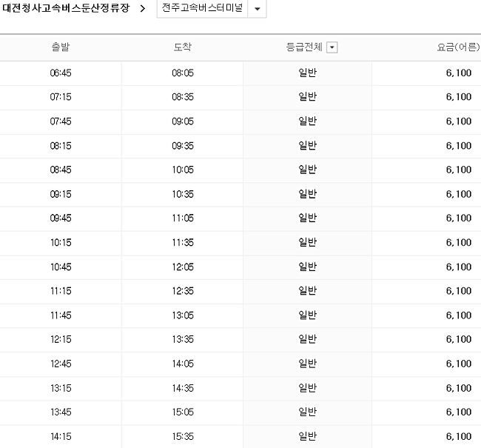This screenshot has height=448, width=481.
Task: Click the 09:05 arrival time
Action: coord(183,121)
